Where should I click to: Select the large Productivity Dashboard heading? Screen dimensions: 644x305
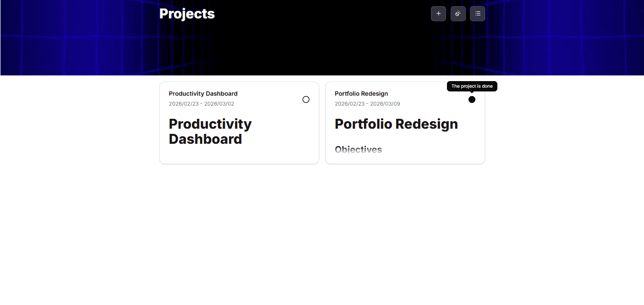(x=210, y=132)
